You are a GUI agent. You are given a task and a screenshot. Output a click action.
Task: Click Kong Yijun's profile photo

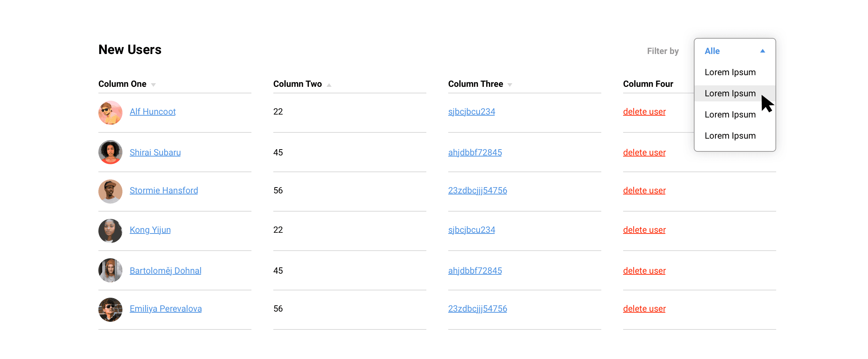coord(110,231)
